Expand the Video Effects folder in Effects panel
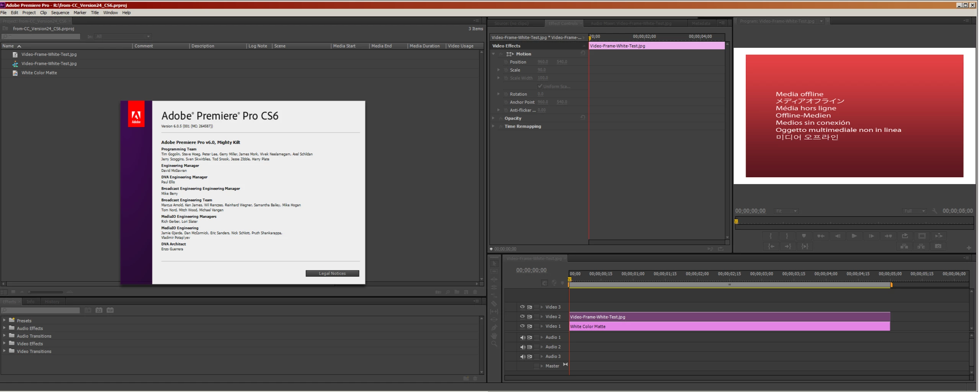The width and height of the screenshot is (980, 392). 4,343
